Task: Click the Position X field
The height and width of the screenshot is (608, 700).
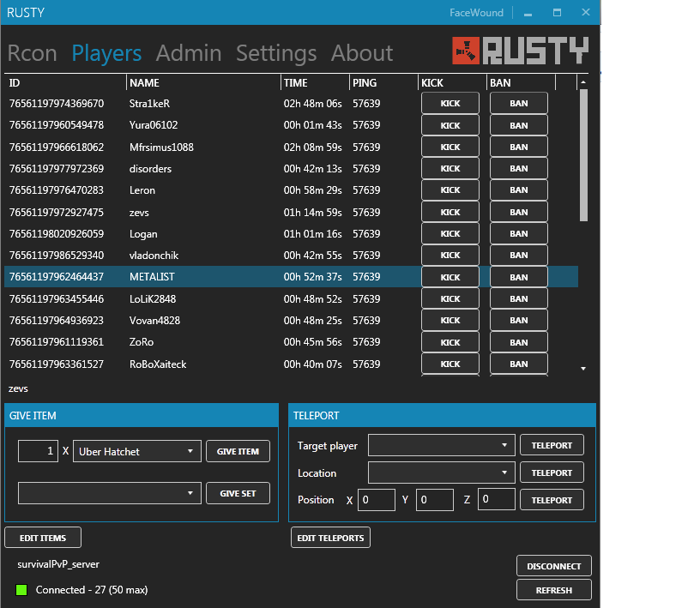Action: click(377, 500)
